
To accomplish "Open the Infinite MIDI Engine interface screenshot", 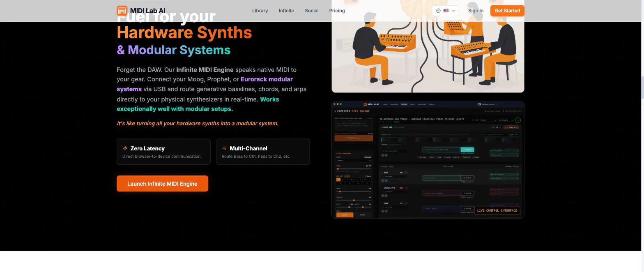I will (x=428, y=159).
